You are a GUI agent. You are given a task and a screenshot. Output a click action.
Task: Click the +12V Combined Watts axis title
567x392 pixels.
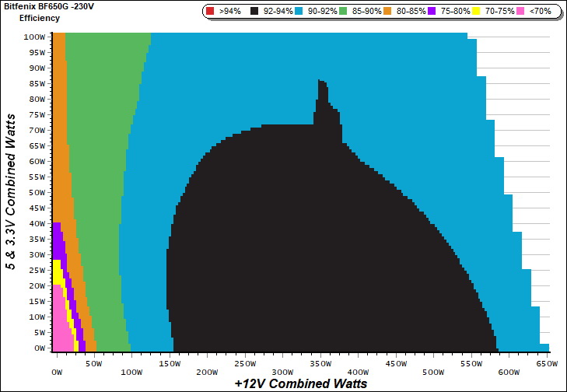point(300,383)
